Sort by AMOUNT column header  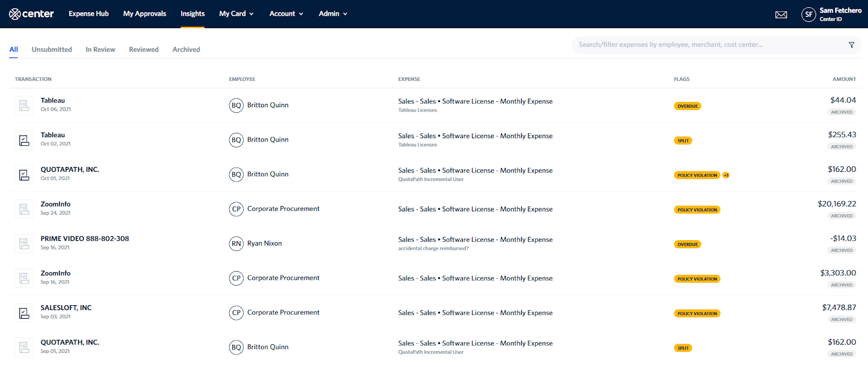[844, 79]
